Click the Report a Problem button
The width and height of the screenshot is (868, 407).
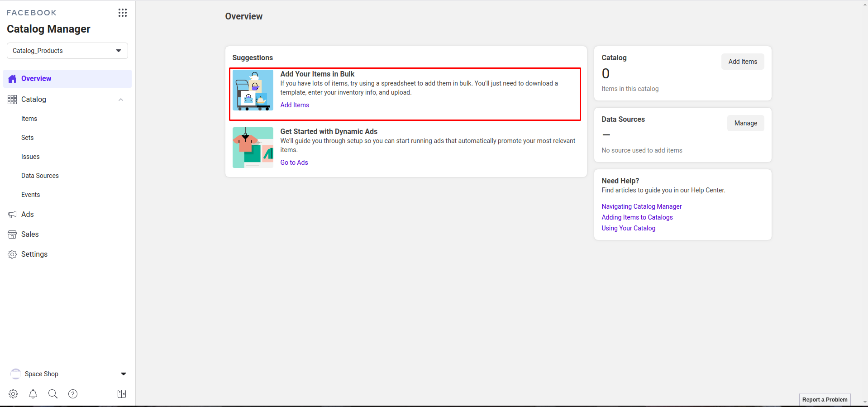(824, 399)
